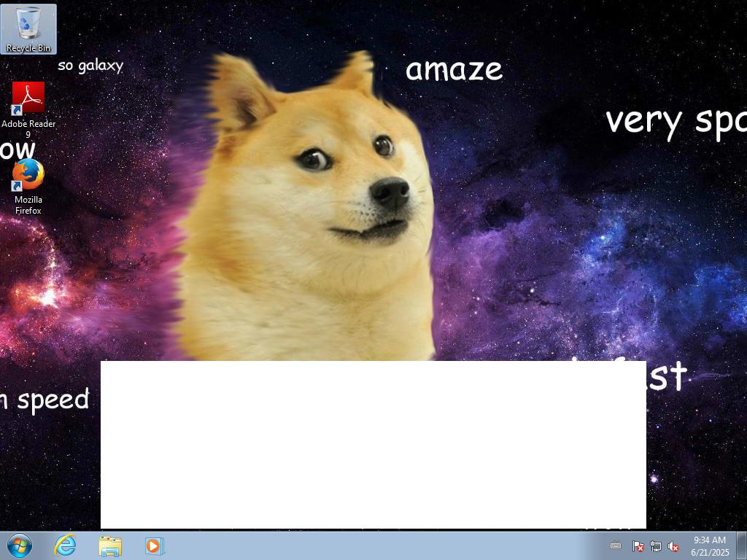The height and width of the screenshot is (560, 747).
Task: Open the clock showing 9:34 AM
Action: (x=710, y=545)
